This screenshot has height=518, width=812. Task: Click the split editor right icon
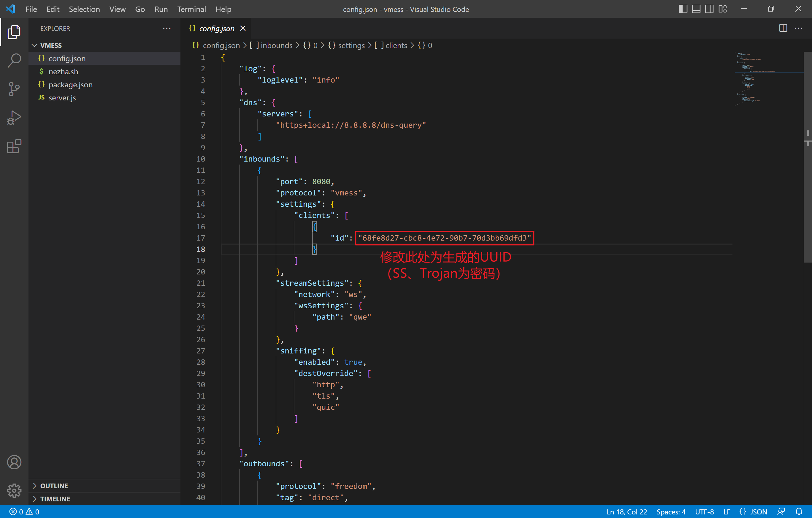point(783,28)
